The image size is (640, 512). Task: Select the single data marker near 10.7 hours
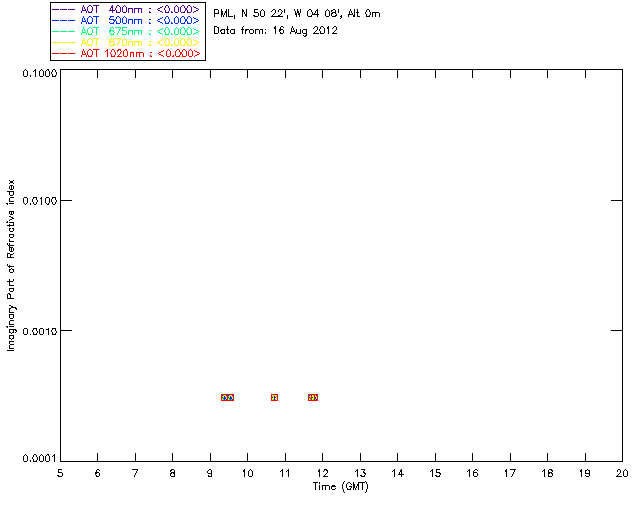coord(274,397)
